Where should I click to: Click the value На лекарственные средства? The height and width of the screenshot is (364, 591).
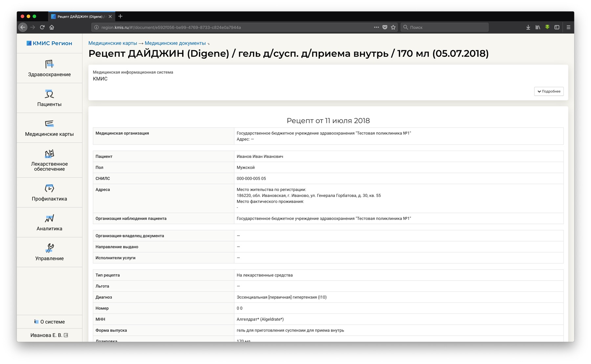[x=265, y=275]
